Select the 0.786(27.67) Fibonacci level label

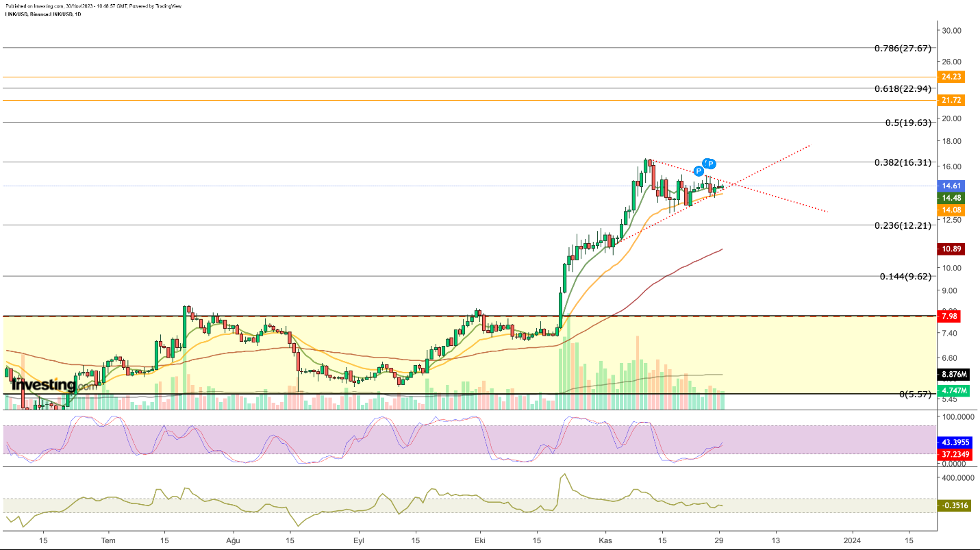[x=903, y=49]
